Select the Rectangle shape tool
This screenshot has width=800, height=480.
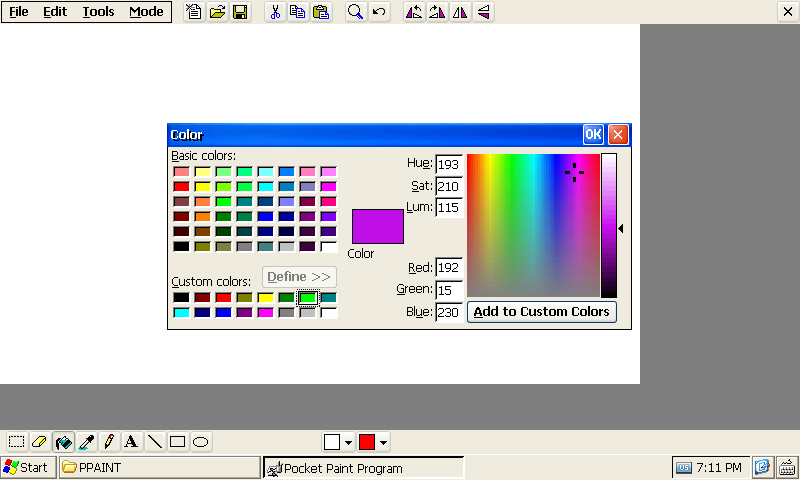177,442
